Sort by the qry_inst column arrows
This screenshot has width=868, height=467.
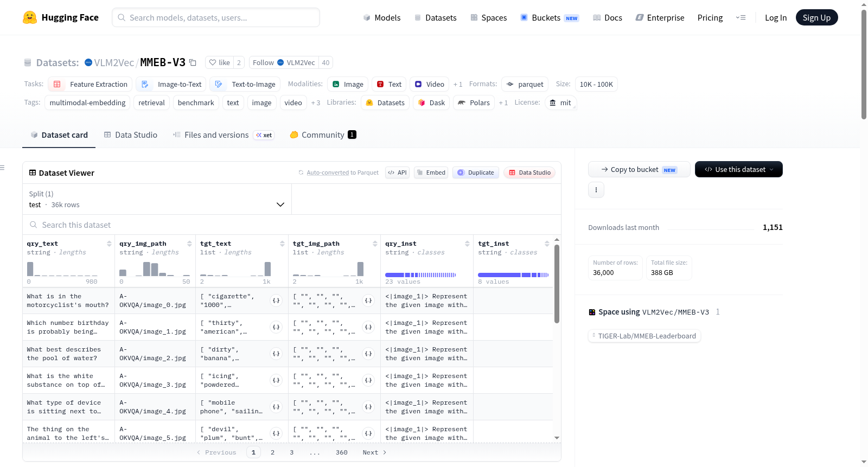pyautogui.click(x=467, y=244)
